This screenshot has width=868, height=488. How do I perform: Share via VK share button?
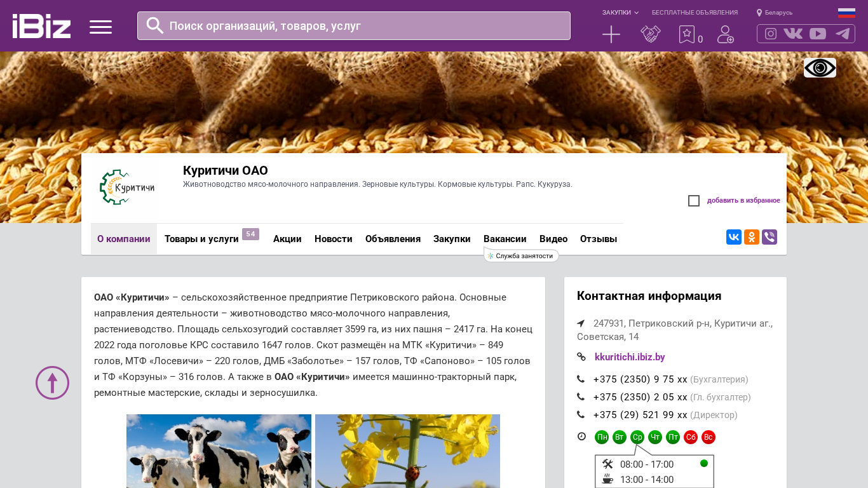click(x=734, y=237)
